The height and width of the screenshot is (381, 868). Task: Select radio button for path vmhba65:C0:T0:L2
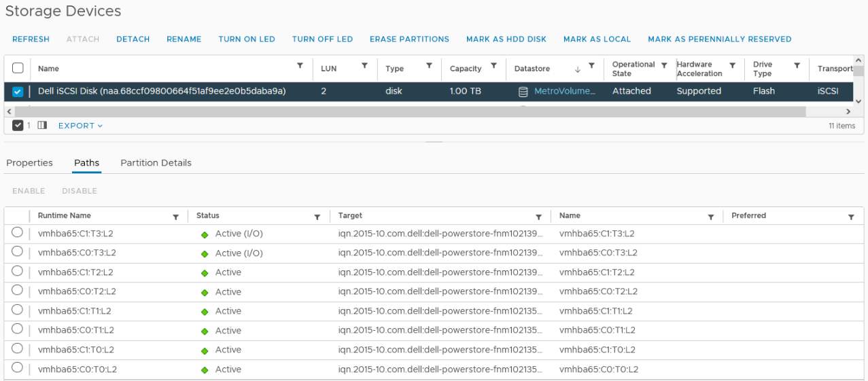18,368
